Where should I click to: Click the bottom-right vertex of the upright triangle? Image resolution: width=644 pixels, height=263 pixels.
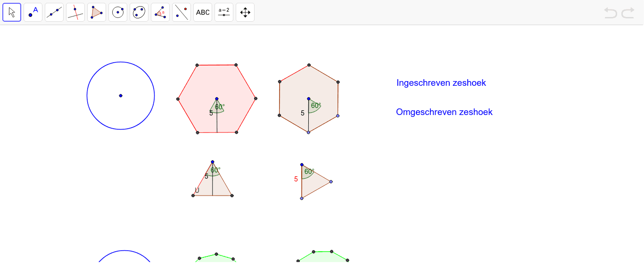pyautogui.click(x=232, y=195)
